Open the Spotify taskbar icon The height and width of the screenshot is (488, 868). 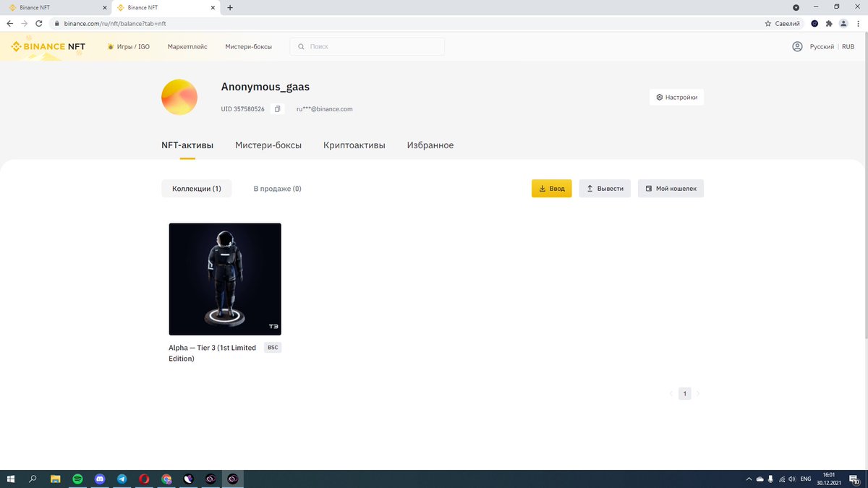(x=77, y=479)
